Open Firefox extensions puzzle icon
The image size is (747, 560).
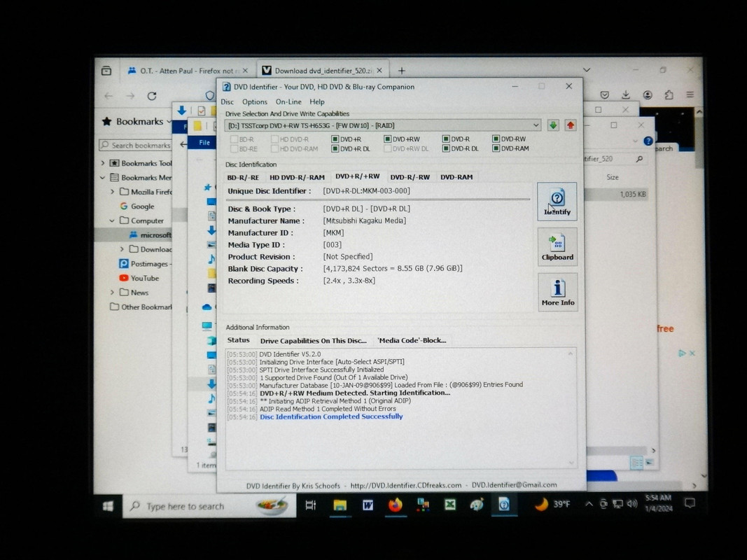tap(669, 94)
